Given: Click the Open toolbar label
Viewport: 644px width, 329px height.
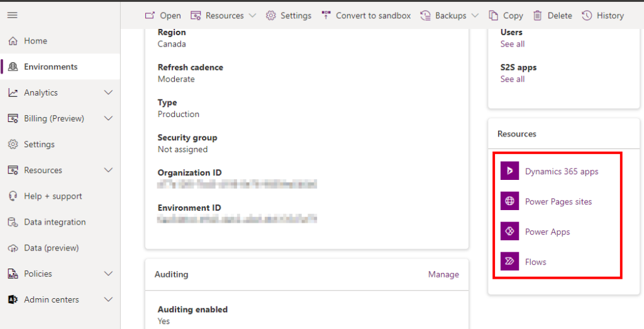Looking at the screenshot, I should coord(170,16).
